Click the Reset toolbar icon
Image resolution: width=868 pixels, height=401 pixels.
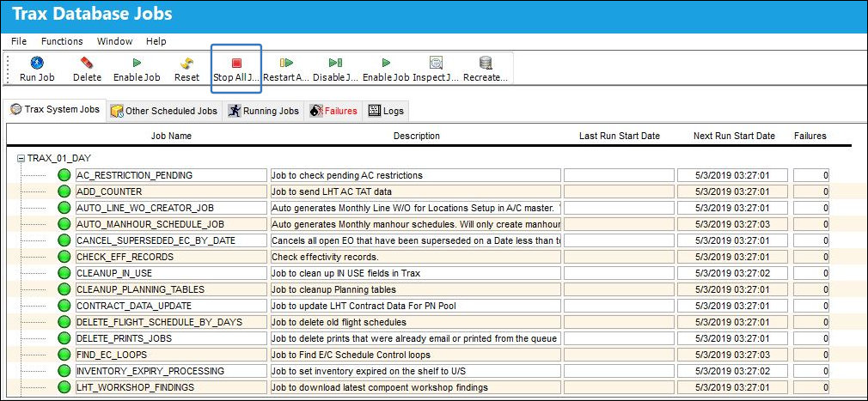pyautogui.click(x=186, y=63)
